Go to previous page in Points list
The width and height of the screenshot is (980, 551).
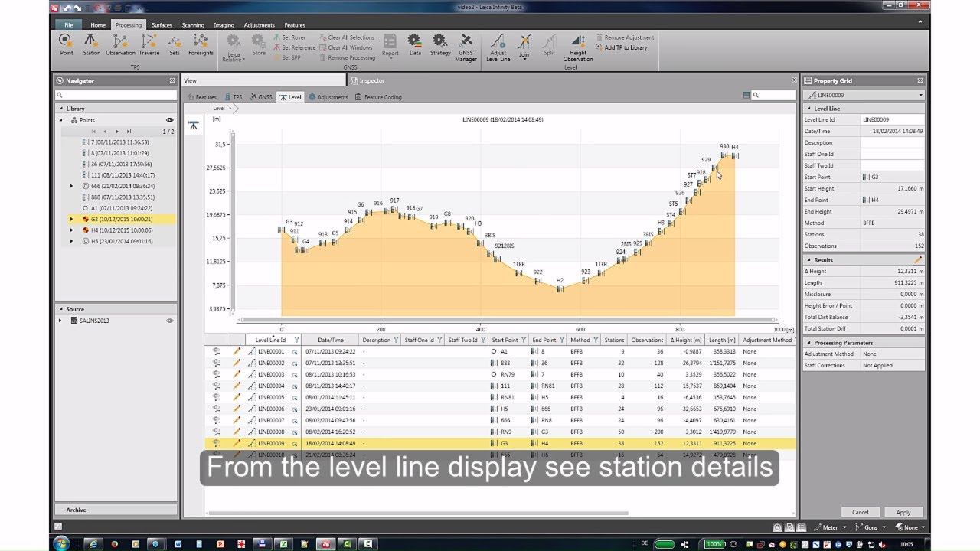click(x=105, y=132)
